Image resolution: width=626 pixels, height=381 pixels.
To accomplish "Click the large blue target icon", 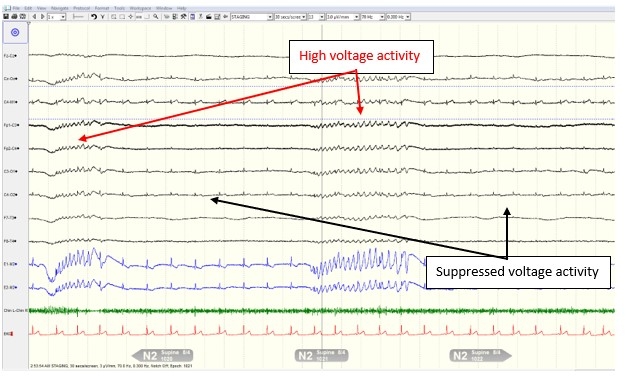I will [15, 32].
